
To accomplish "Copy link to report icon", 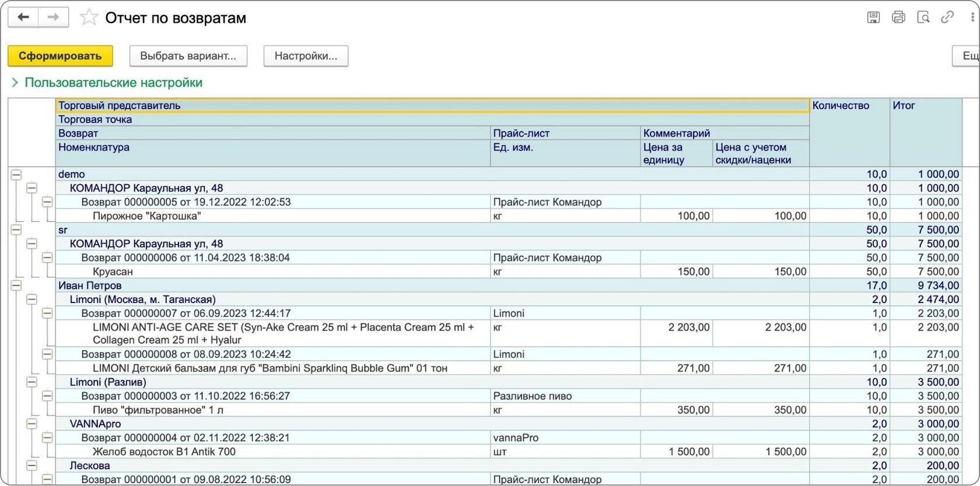I will 947,17.
